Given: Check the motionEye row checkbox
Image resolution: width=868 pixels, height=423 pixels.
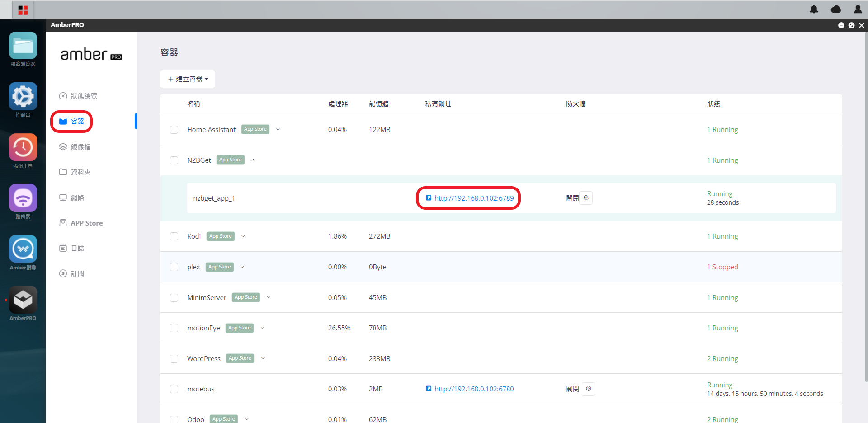Looking at the screenshot, I should [x=174, y=328].
